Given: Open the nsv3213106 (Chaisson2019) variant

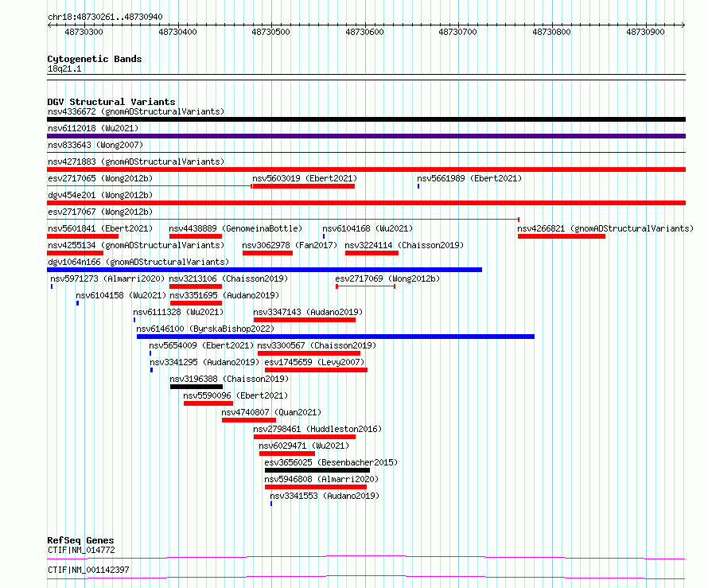Looking at the screenshot, I should 228,278.
